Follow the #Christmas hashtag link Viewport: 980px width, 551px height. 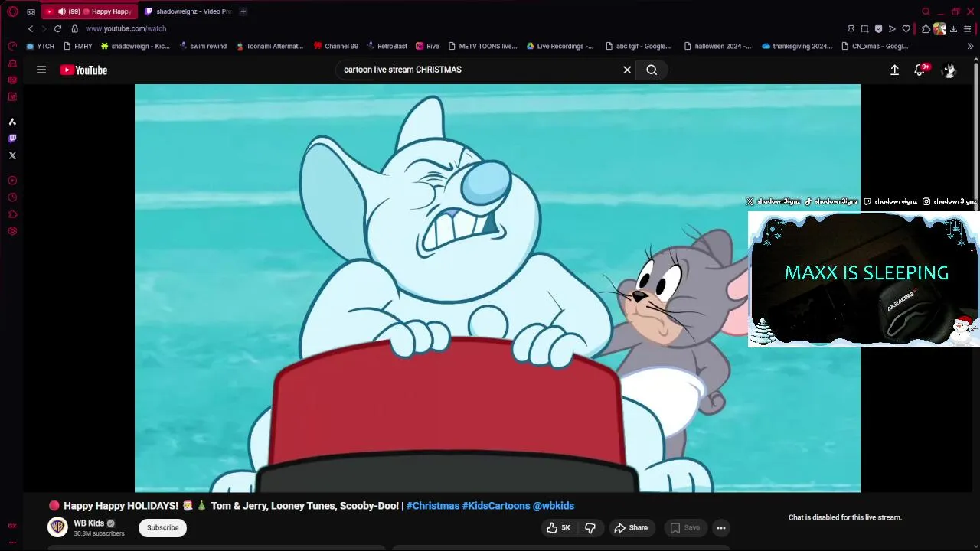point(433,506)
